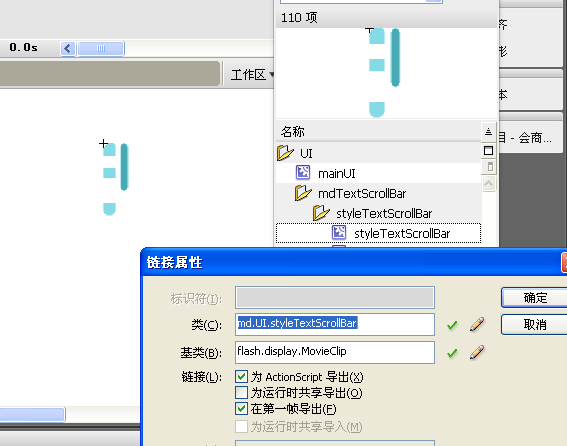Click the library list scroll up arrow

488,184
